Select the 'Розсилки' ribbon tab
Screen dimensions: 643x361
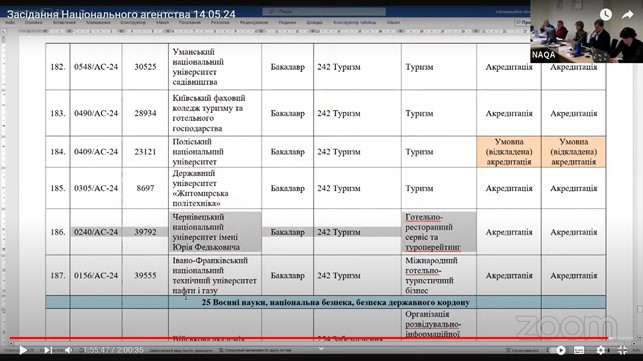point(220,23)
